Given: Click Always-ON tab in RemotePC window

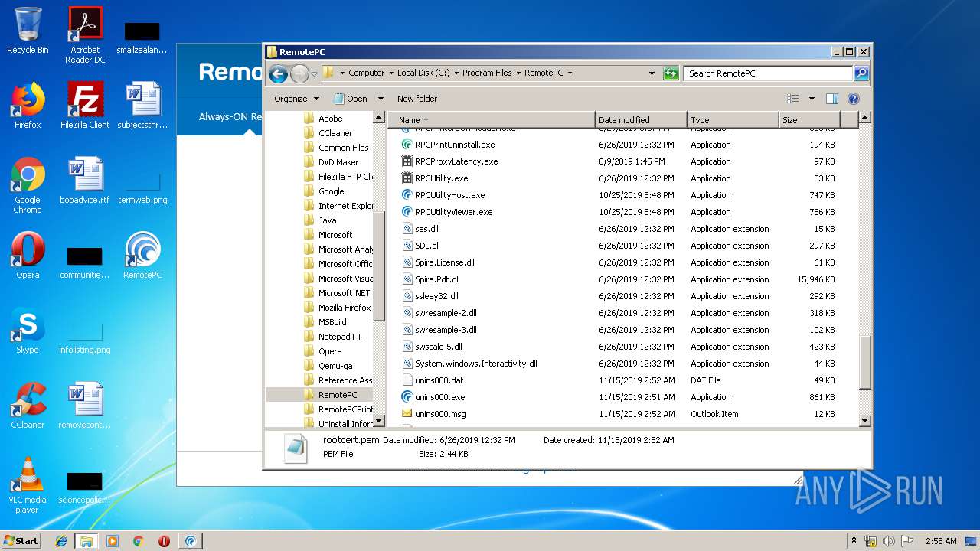Looking at the screenshot, I should tap(230, 117).
